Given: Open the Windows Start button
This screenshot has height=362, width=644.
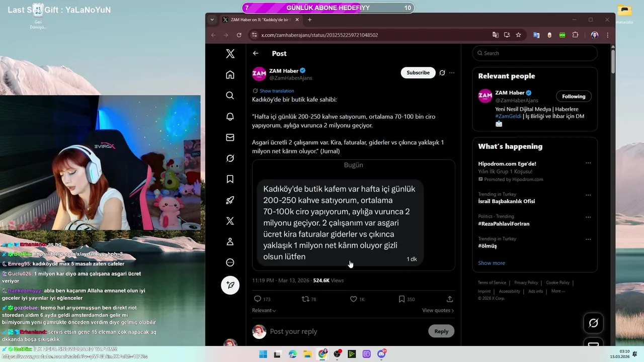Looking at the screenshot, I should [x=263, y=354].
